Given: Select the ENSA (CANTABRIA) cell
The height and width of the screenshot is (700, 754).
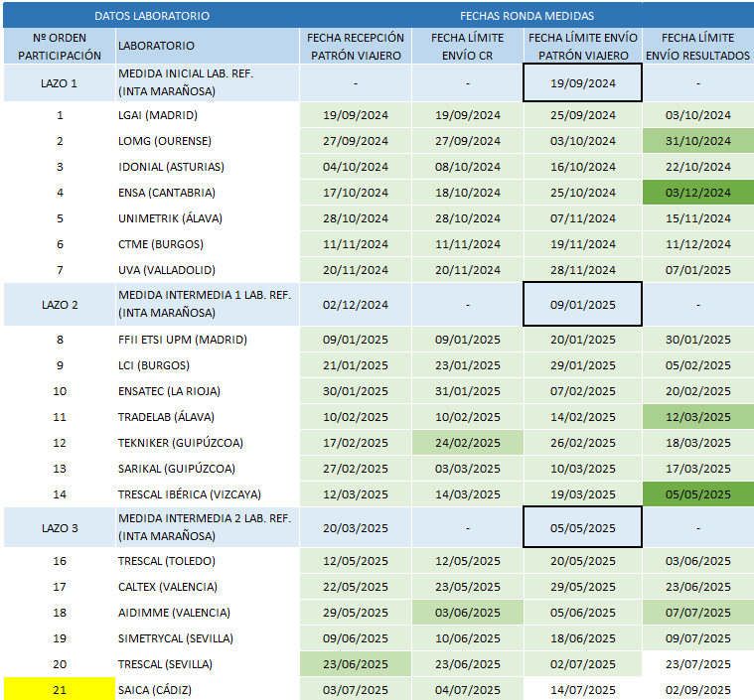Looking at the screenshot, I should (208, 193).
